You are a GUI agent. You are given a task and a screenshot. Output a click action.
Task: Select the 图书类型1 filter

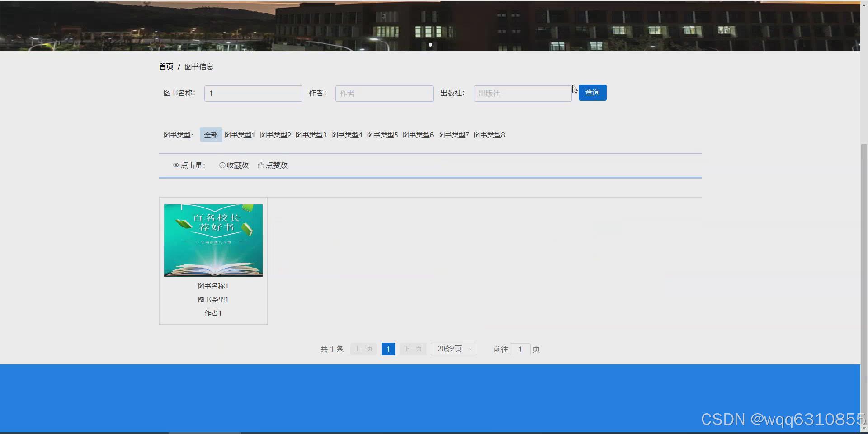pyautogui.click(x=240, y=134)
